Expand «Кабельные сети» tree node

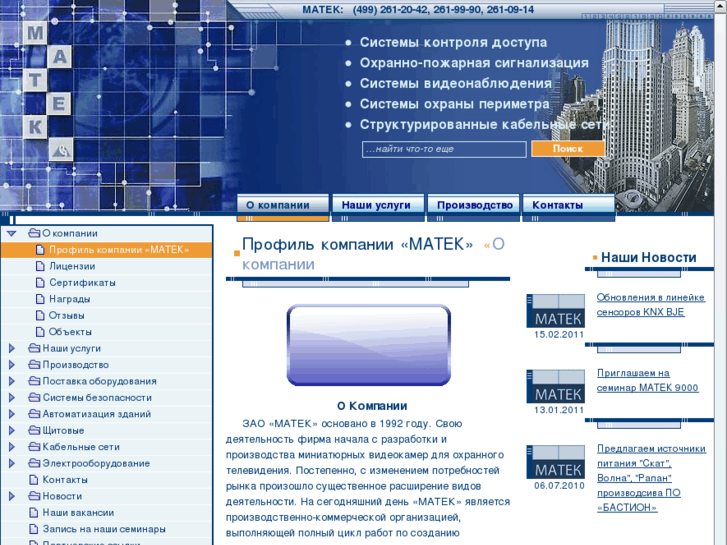click(12, 447)
